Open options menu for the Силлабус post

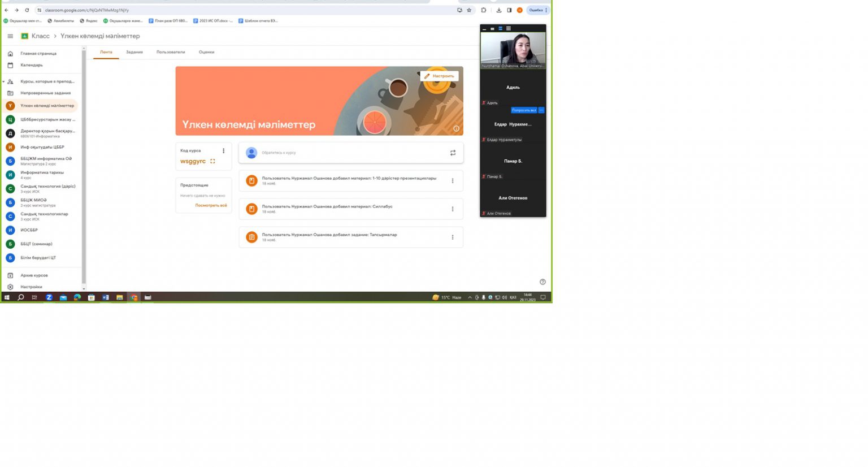click(453, 209)
